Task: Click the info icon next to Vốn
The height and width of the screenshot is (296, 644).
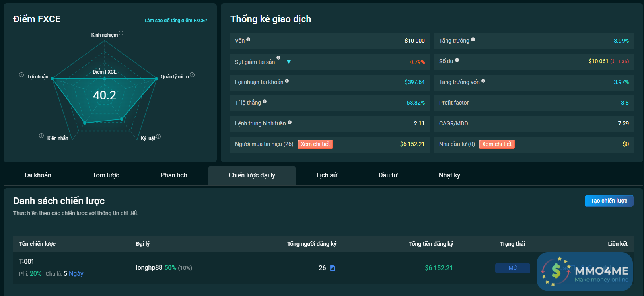Action: pyautogui.click(x=248, y=39)
